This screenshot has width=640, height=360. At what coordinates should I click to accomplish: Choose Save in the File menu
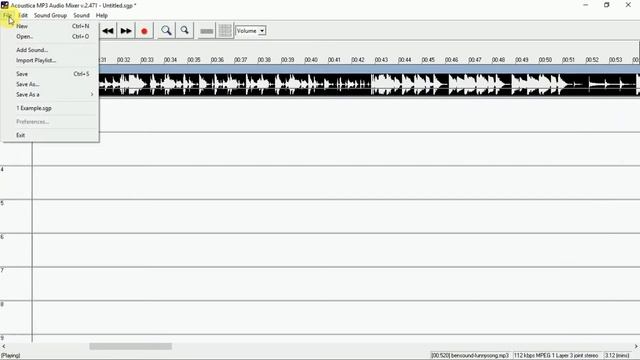point(50,74)
